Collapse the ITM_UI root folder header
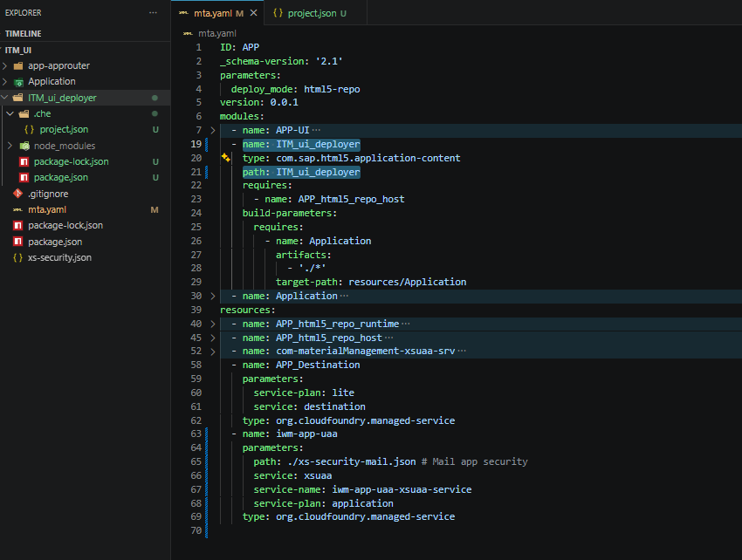 pyautogui.click(x=18, y=50)
